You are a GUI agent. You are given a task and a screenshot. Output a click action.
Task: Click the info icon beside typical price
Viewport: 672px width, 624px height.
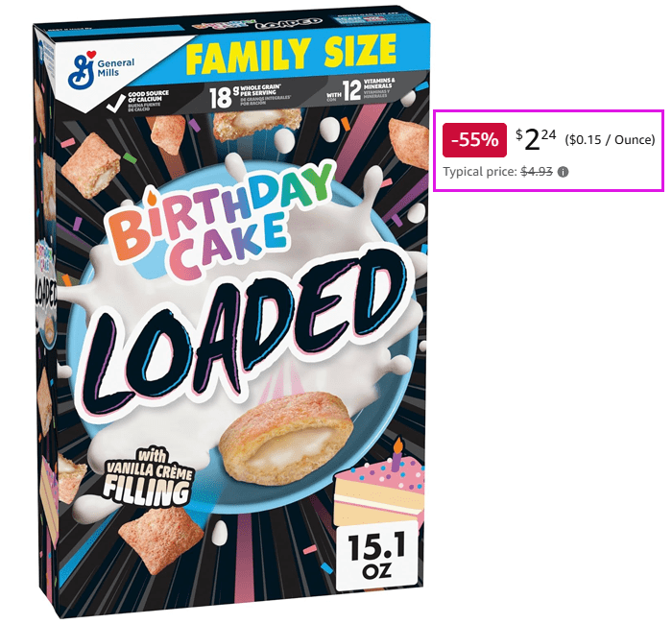[x=564, y=172]
